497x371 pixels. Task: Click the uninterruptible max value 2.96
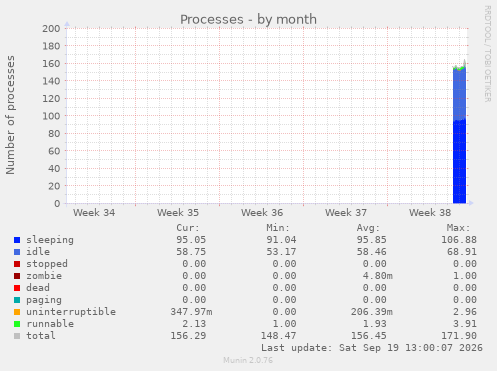(x=465, y=312)
